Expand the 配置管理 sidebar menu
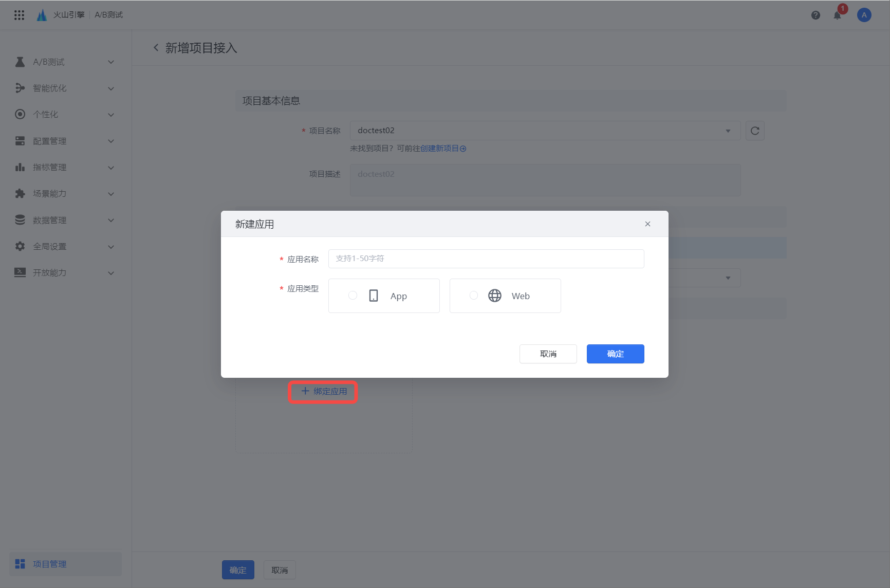 pos(111,141)
